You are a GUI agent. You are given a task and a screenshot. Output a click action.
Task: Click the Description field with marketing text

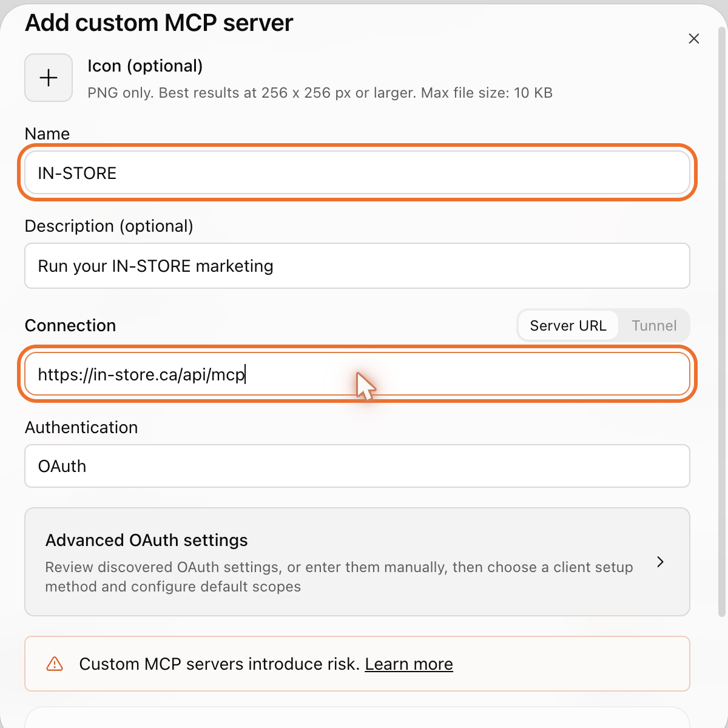tap(357, 266)
